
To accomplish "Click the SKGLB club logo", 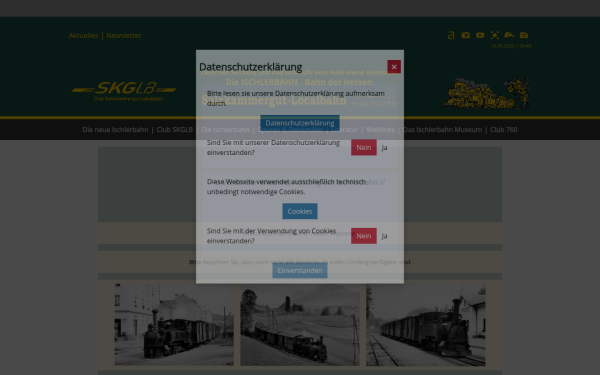I will coord(124,91).
